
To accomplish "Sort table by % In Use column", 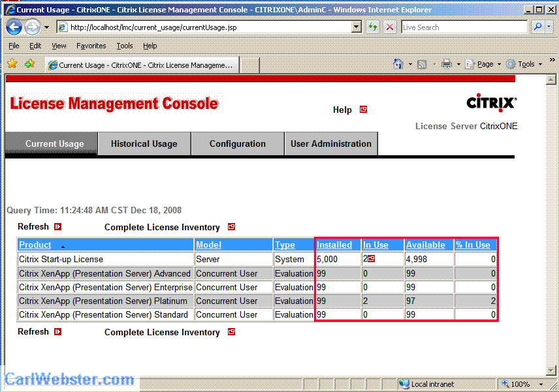I will (473, 245).
